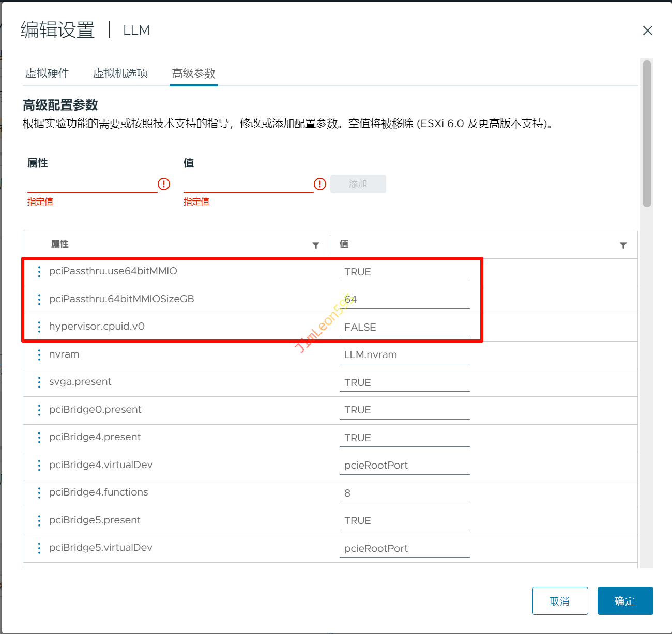The width and height of the screenshot is (672, 634).
Task: Open the actions menu for the nvram row
Action: (39, 355)
